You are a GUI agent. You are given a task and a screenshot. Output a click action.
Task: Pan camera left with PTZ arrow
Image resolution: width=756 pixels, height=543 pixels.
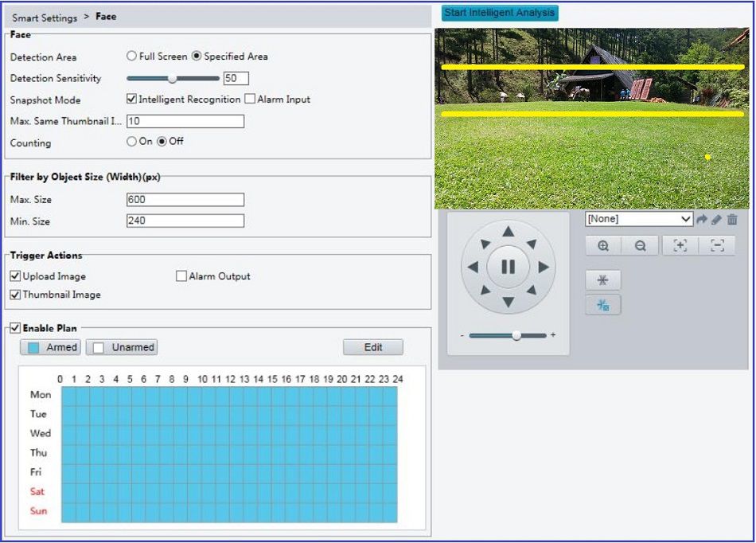[x=473, y=267]
